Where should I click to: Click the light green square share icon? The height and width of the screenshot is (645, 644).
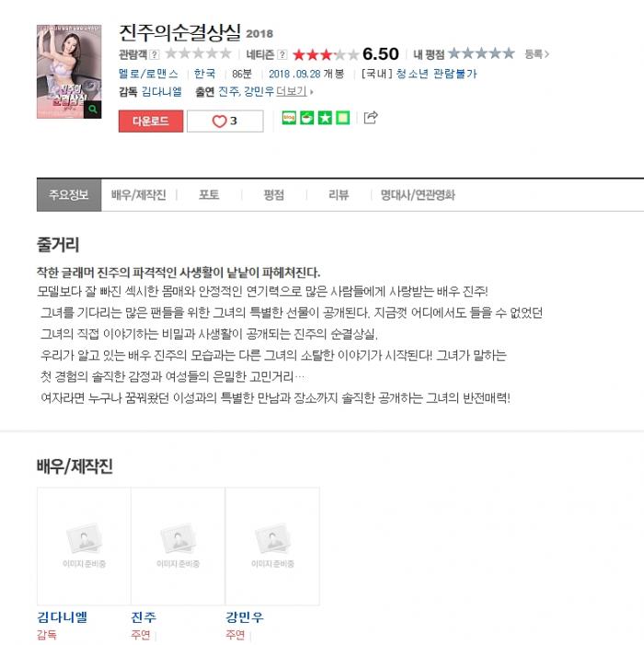[343, 118]
